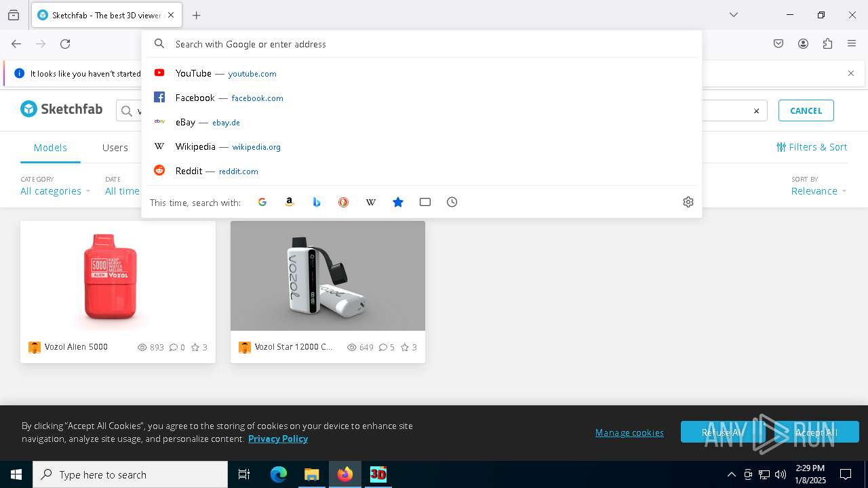Image resolution: width=868 pixels, height=488 pixels.
Task: Search this time with Bing icon
Action: 317,202
